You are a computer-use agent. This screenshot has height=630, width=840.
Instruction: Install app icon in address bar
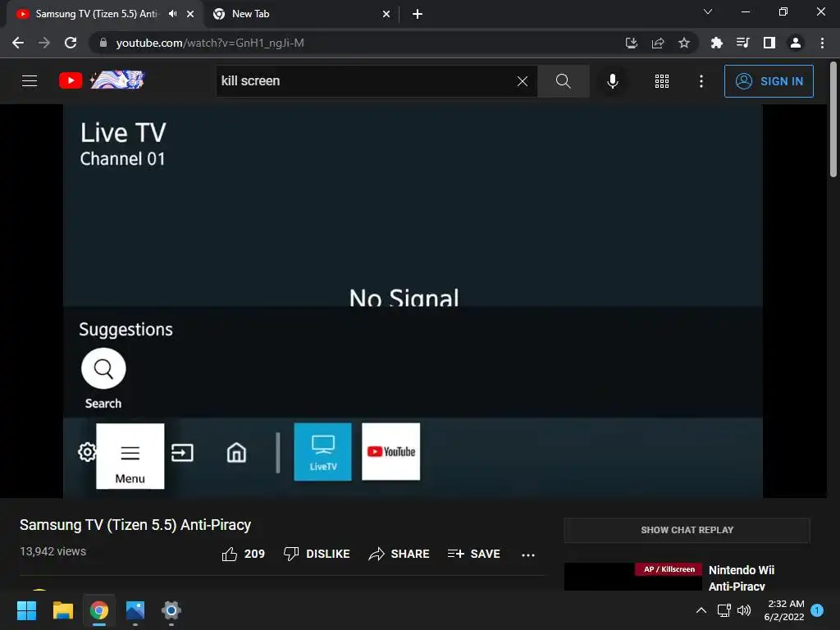631,43
